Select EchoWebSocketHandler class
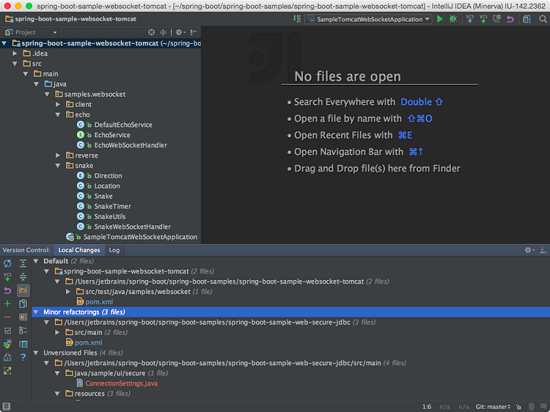The width and height of the screenshot is (550, 412). point(130,145)
